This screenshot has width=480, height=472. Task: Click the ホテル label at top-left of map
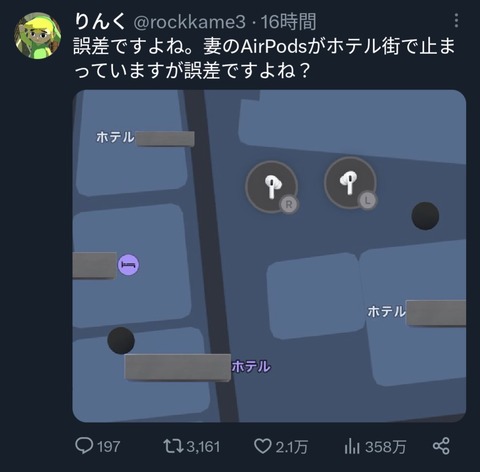pos(115,137)
